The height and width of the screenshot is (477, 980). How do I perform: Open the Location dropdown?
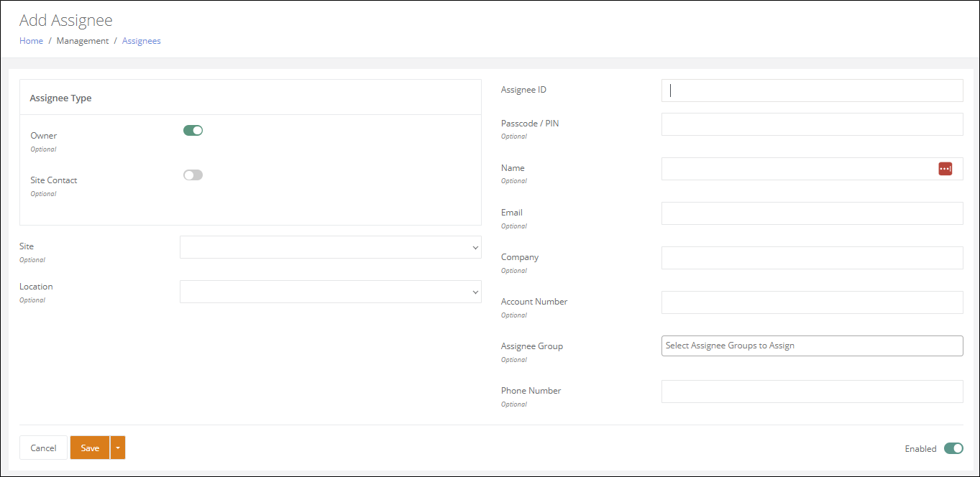click(331, 292)
